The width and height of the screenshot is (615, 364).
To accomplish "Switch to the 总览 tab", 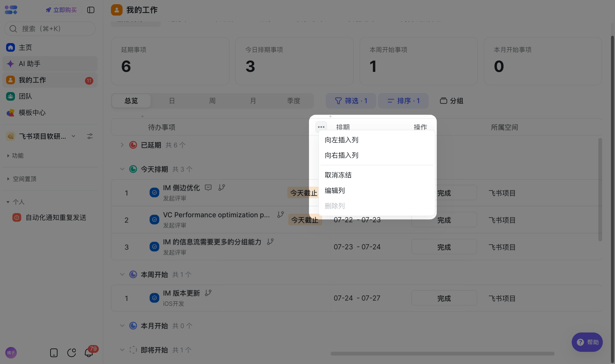I will (131, 101).
